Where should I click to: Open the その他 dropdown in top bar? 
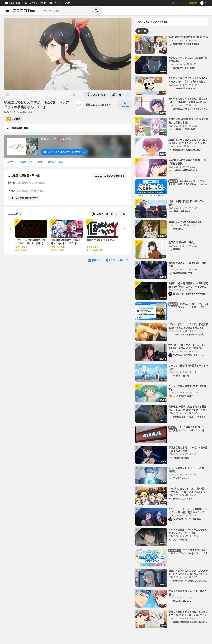pos(68,3)
